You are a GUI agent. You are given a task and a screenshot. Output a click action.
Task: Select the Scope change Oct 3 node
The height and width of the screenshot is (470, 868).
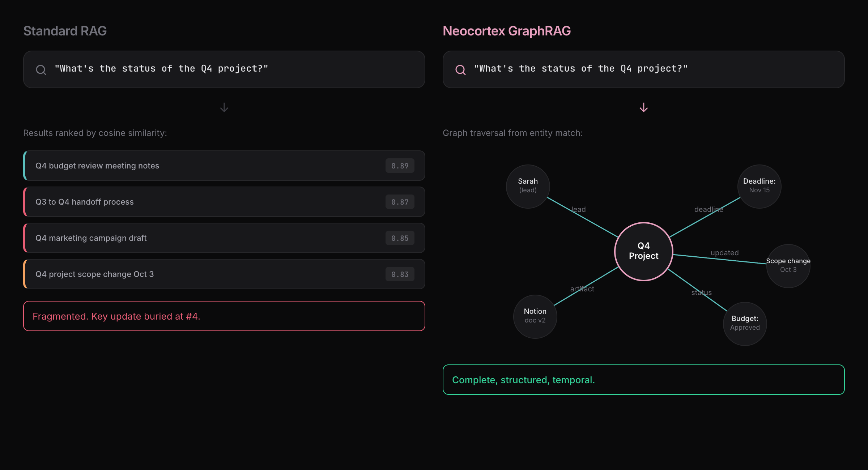click(788, 266)
